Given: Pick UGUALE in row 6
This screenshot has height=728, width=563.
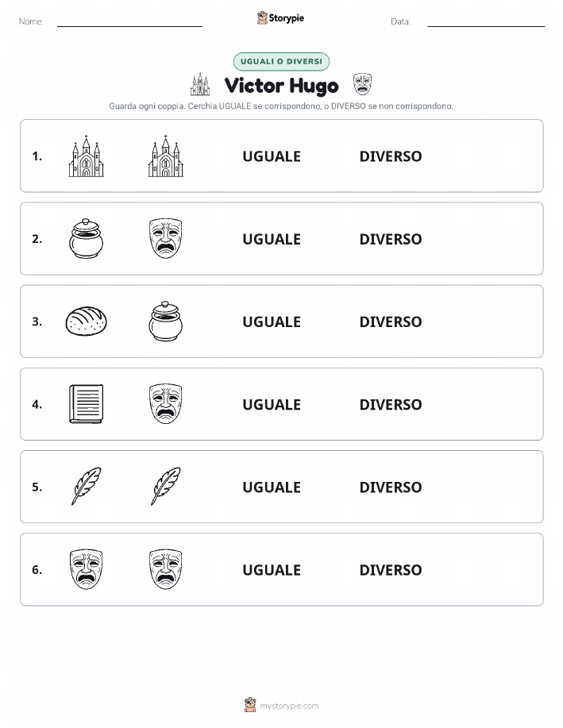Looking at the screenshot, I should tap(272, 570).
